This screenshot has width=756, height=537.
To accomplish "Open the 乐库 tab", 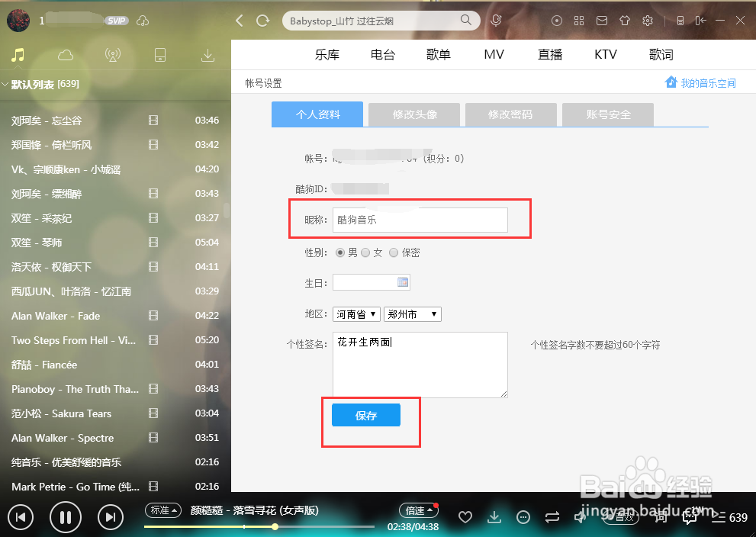I will 327,54.
